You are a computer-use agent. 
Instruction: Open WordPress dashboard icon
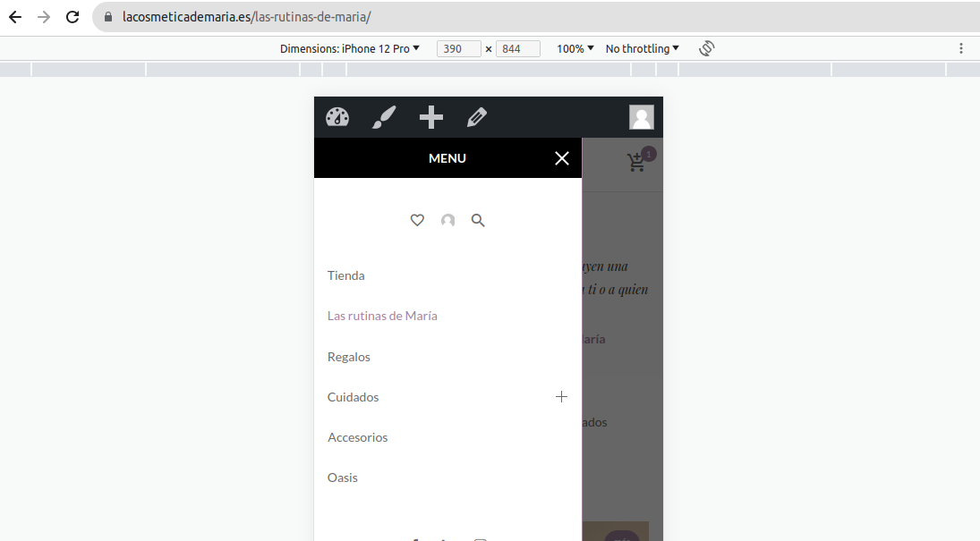(x=337, y=117)
